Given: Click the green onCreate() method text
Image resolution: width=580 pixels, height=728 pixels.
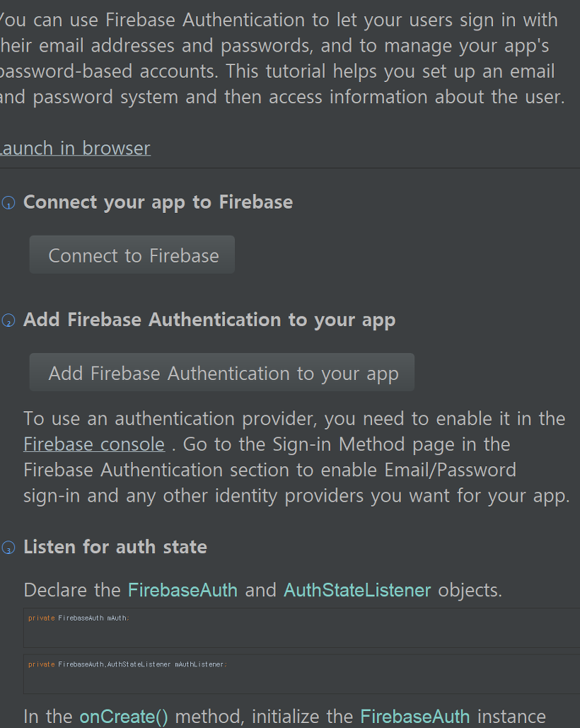Looking at the screenshot, I should click(124, 716).
